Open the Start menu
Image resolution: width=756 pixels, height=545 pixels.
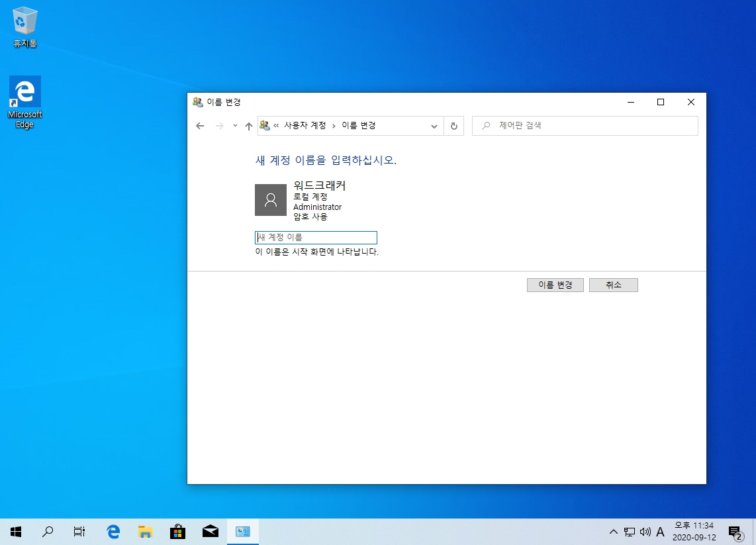pyautogui.click(x=15, y=531)
